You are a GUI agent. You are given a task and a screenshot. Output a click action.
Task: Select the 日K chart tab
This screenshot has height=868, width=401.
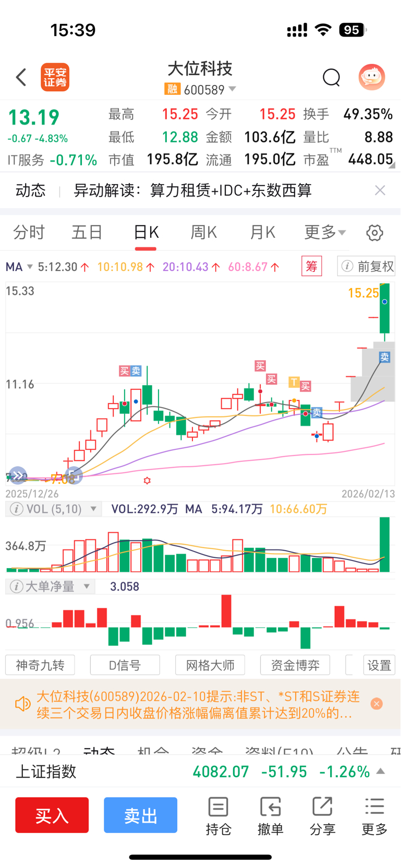[x=146, y=232]
